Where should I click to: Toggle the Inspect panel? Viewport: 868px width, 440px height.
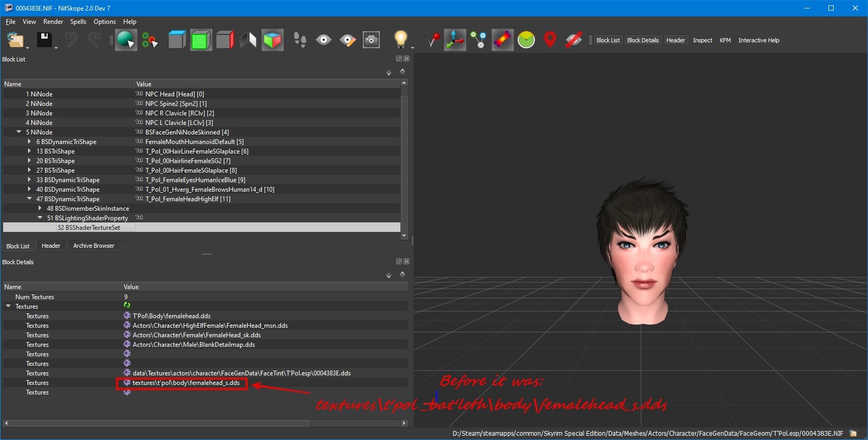702,40
